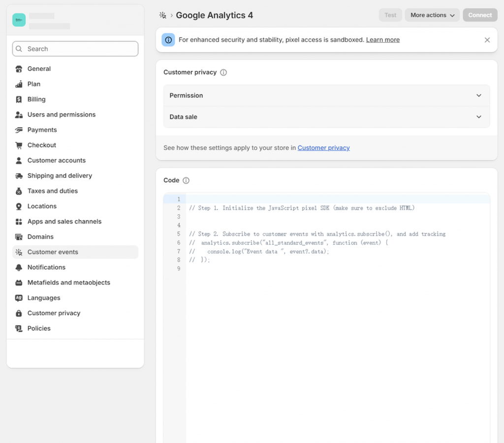This screenshot has height=443, width=504.
Task: Go to Plan settings
Action: coord(75,84)
